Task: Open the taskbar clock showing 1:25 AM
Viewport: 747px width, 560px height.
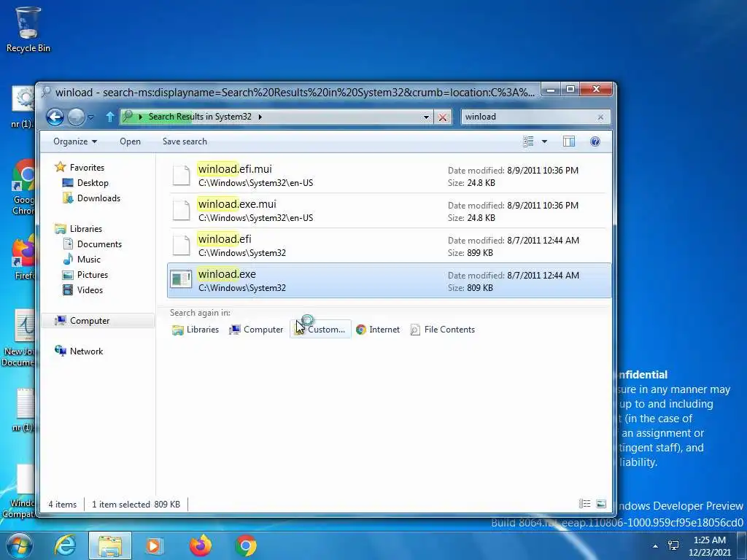Action: click(710, 545)
